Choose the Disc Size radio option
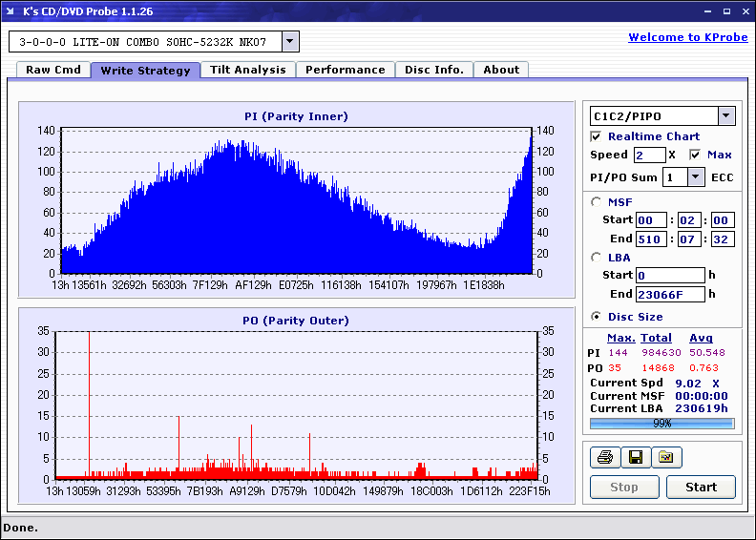The height and width of the screenshot is (540, 756). [597, 317]
